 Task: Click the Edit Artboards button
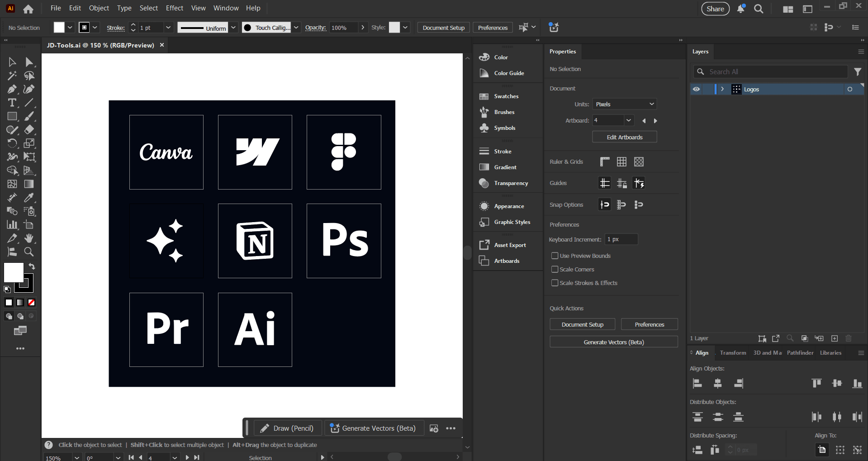pyautogui.click(x=624, y=137)
